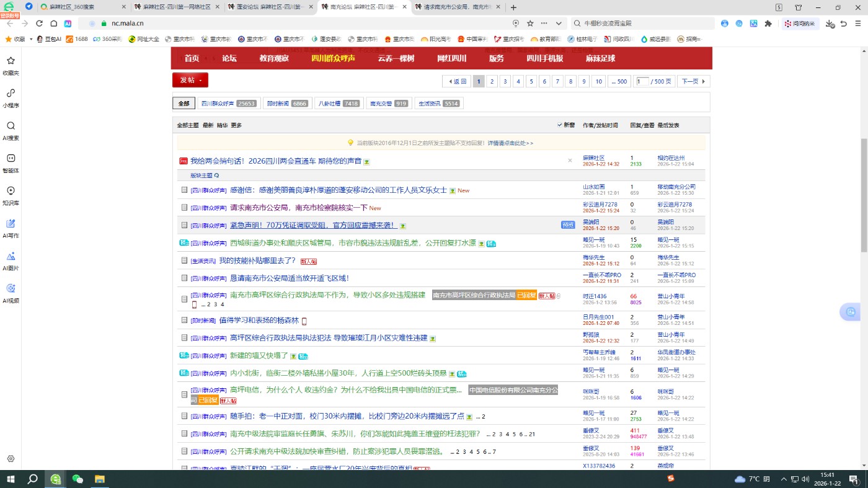This screenshot has width=868, height=488.
Task: Click the browser refresh button
Action: (39, 24)
